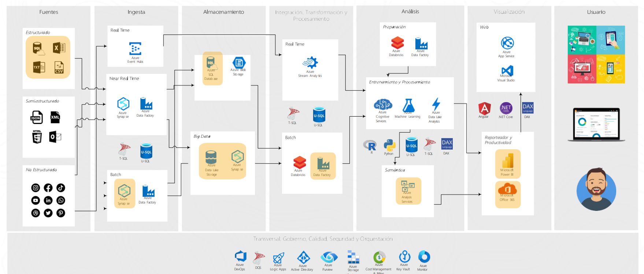The image size is (644, 274).
Task: Open the Microsoft Office 365 icon
Action: (x=507, y=189)
